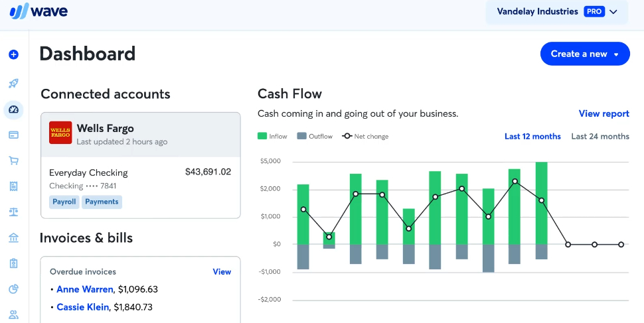Image resolution: width=644 pixels, height=323 pixels.
Task: Open the credit card sidebar icon
Action: (x=13, y=135)
